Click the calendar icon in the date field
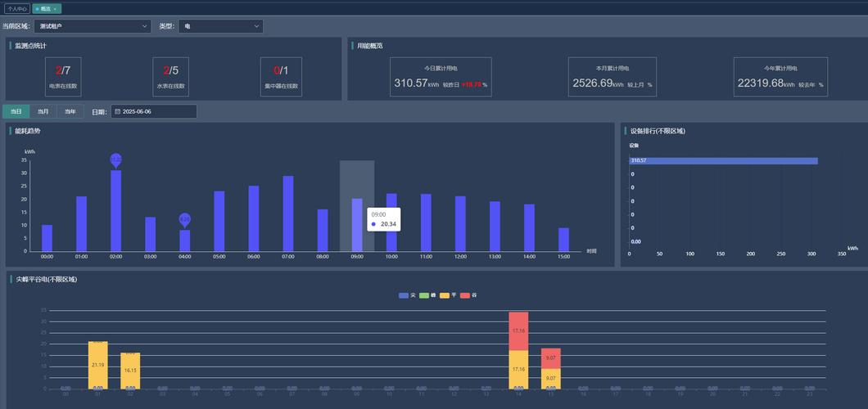Image resolution: width=868 pixels, height=409 pixels. (x=117, y=111)
